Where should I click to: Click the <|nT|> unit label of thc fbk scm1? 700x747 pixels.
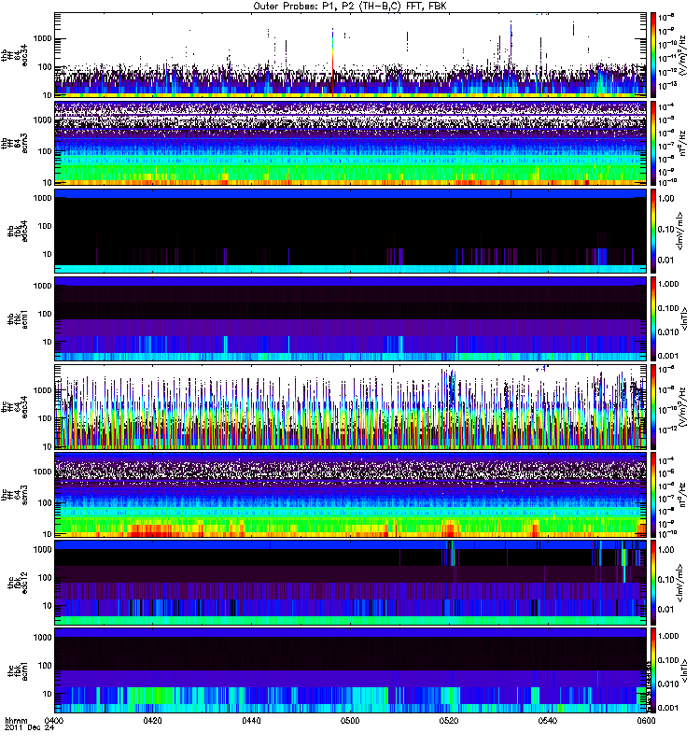click(685, 670)
